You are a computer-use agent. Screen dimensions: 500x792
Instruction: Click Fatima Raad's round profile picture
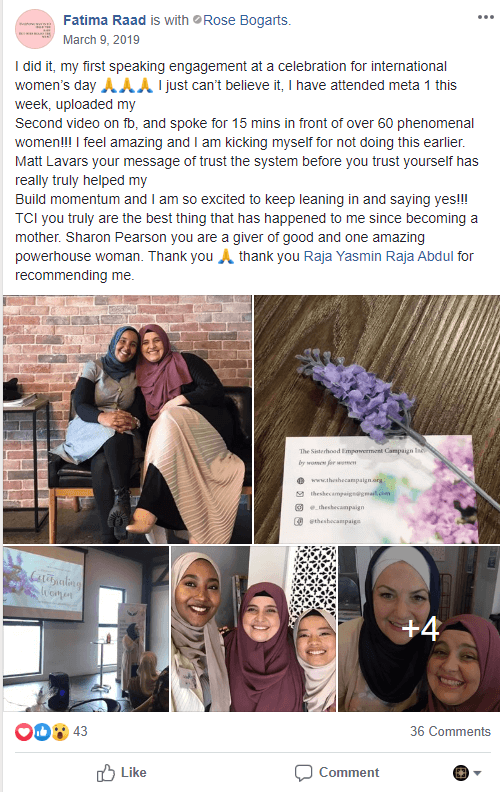34,29
